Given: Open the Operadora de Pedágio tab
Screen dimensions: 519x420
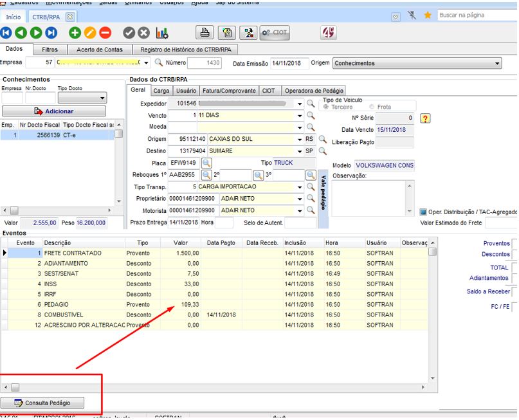Looking at the screenshot, I should tap(314, 91).
